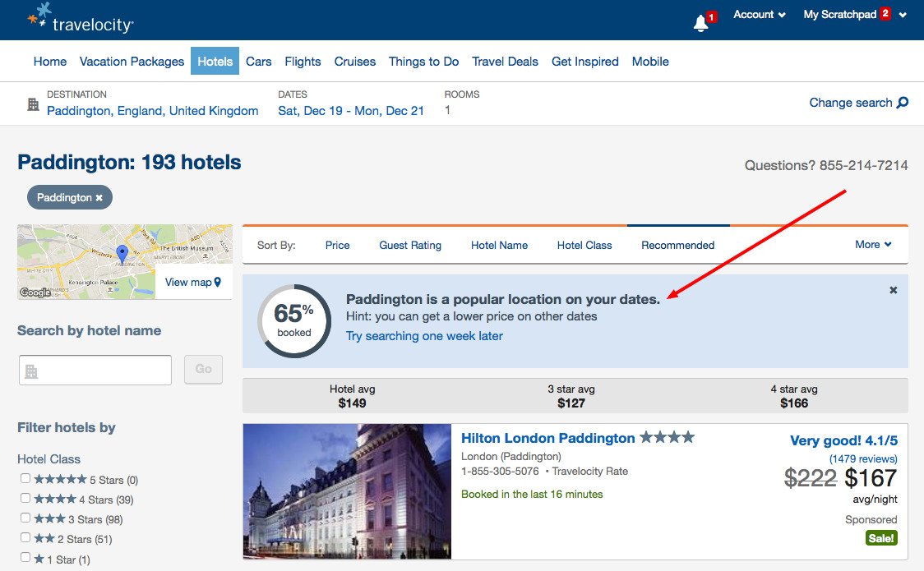Dismiss the popular location banner

(x=894, y=290)
